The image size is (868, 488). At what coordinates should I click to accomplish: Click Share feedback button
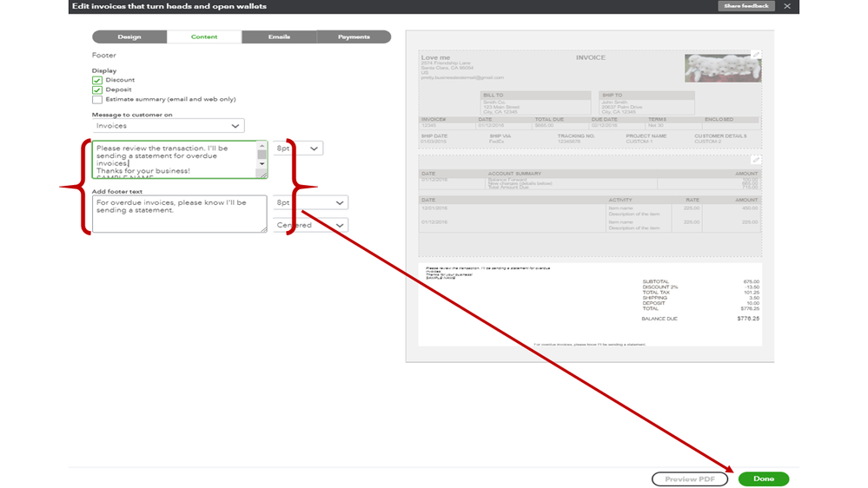tap(745, 6)
